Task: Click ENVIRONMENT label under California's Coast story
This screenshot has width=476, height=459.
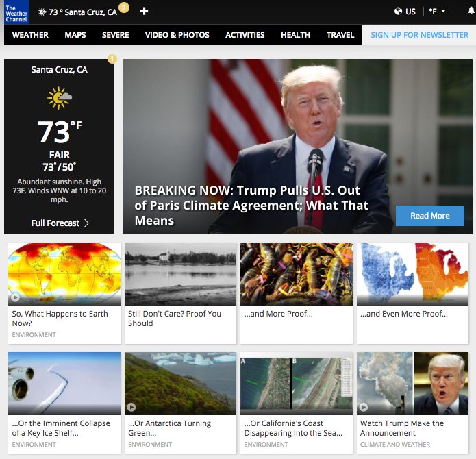Action: click(x=266, y=444)
